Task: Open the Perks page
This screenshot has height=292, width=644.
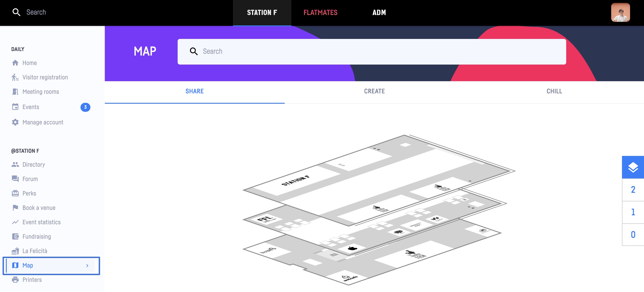Action: click(x=29, y=193)
